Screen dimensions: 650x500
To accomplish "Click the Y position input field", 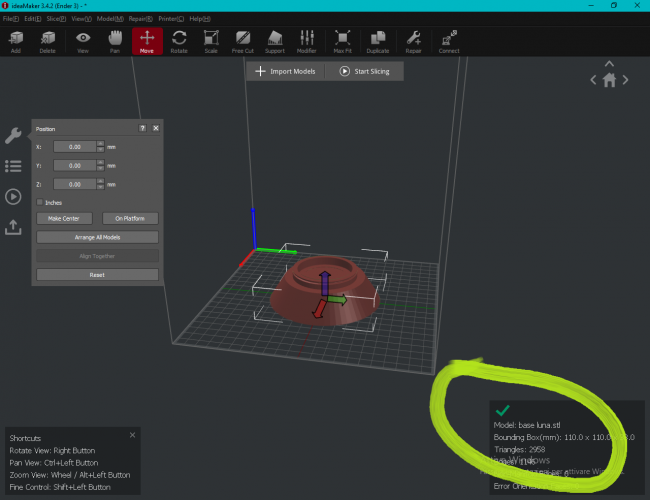I will (74, 165).
